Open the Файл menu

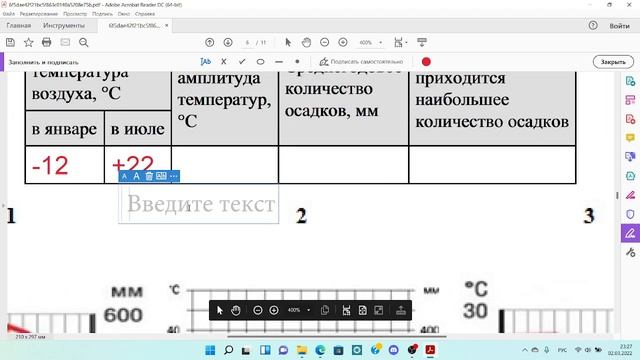(x=9, y=14)
